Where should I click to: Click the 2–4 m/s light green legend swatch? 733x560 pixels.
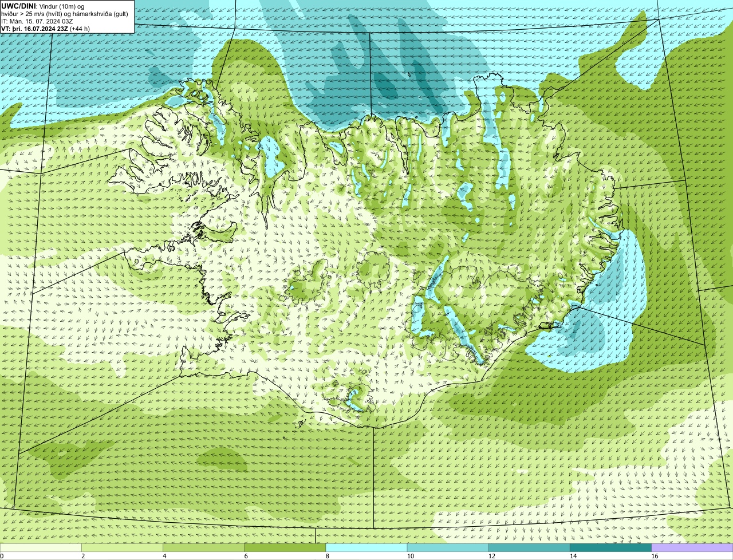tap(123, 547)
